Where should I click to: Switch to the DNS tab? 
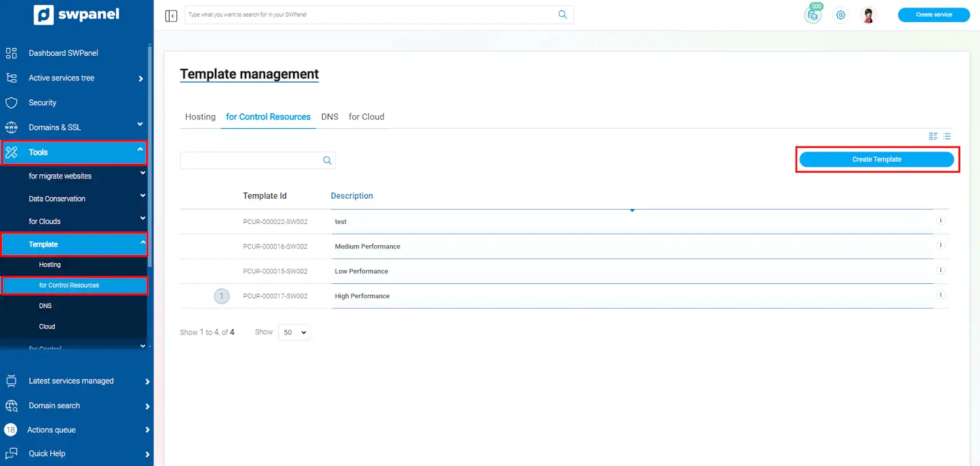point(330,116)
